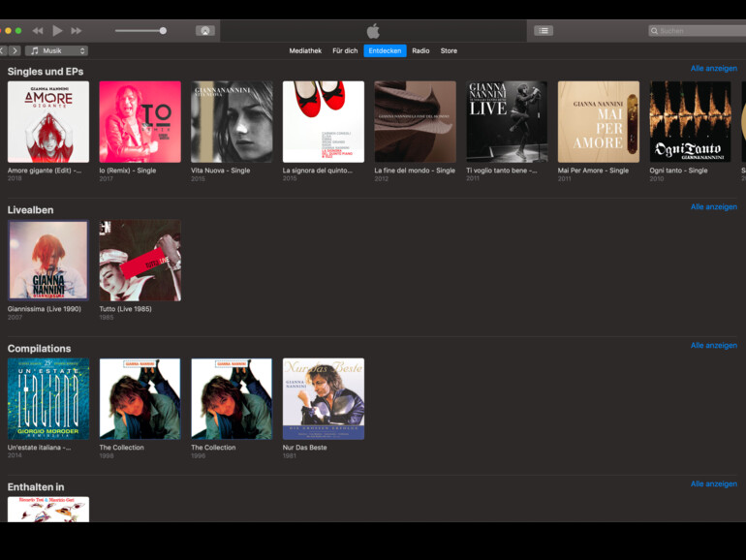Image resolution: width=746 pixels, height=560 pixels.
Task: Click the Un'estate italiana title text
Action: [40, 448]
